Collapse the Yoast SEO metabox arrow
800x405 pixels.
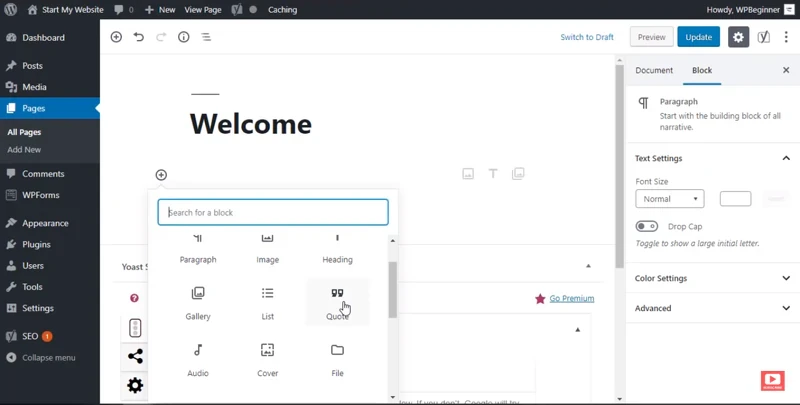click(588, 266)
